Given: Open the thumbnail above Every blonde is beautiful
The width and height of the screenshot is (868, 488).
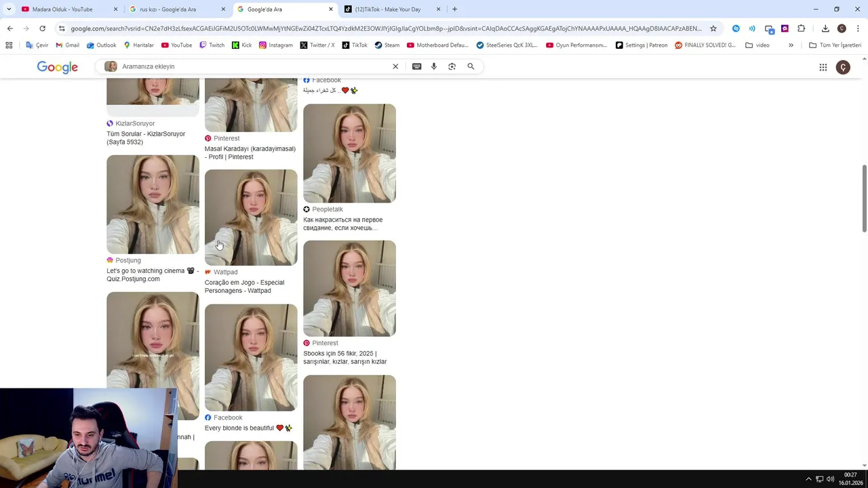Looking at the screenshot, I should [251, 357].
